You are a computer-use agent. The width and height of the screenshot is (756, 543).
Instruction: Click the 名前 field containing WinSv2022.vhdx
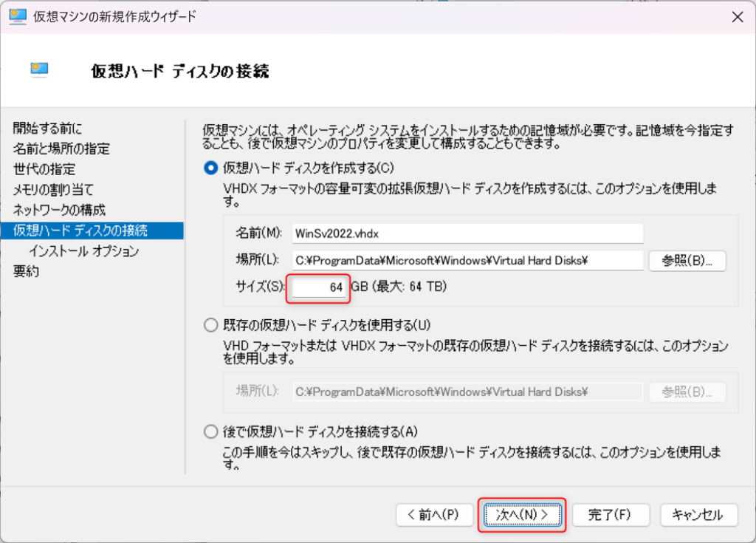click(x=467, y=233)
